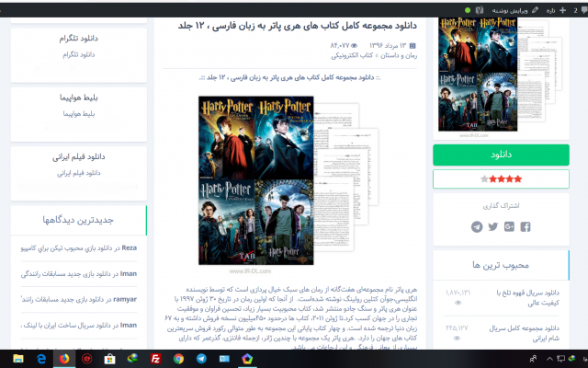The width and height of the screenshot is (588, 368).
Task: Click the Google Plus share icon
Action: (x=509, y=226)
